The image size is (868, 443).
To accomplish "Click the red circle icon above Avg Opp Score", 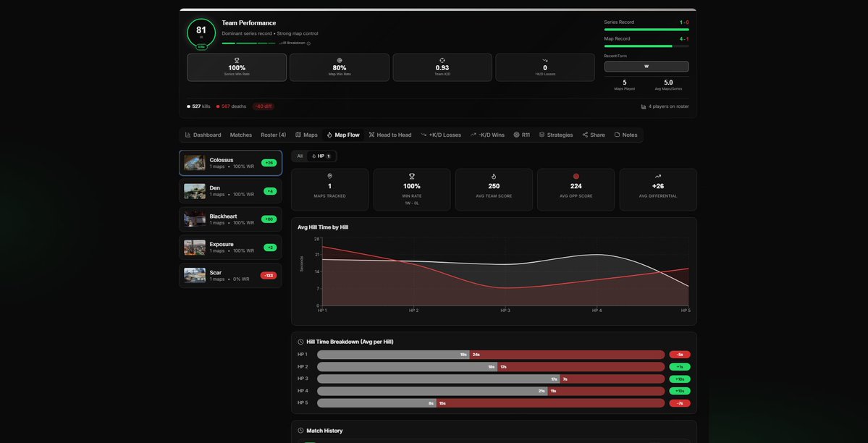I will (x=576, y=176).
